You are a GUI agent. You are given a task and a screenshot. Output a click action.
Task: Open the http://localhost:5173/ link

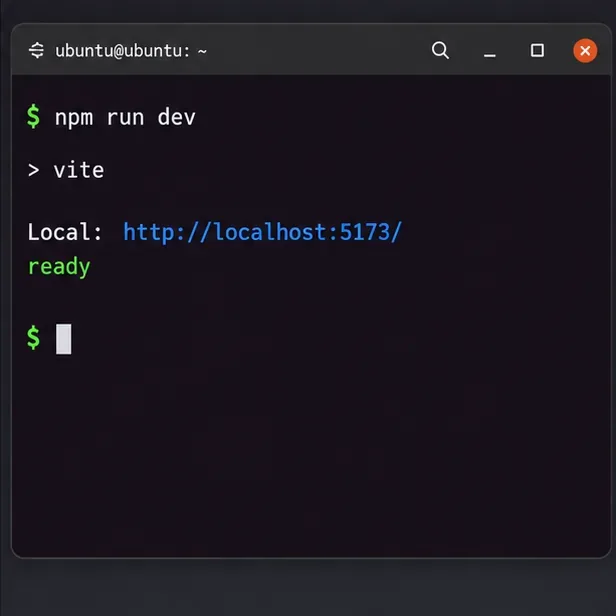tap(262, 232)
